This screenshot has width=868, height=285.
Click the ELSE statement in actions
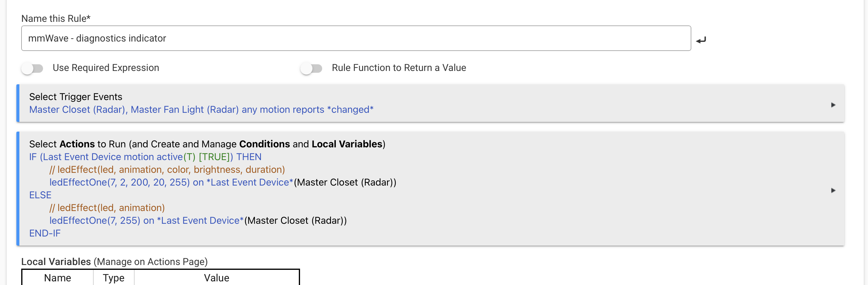click(40, 195)
